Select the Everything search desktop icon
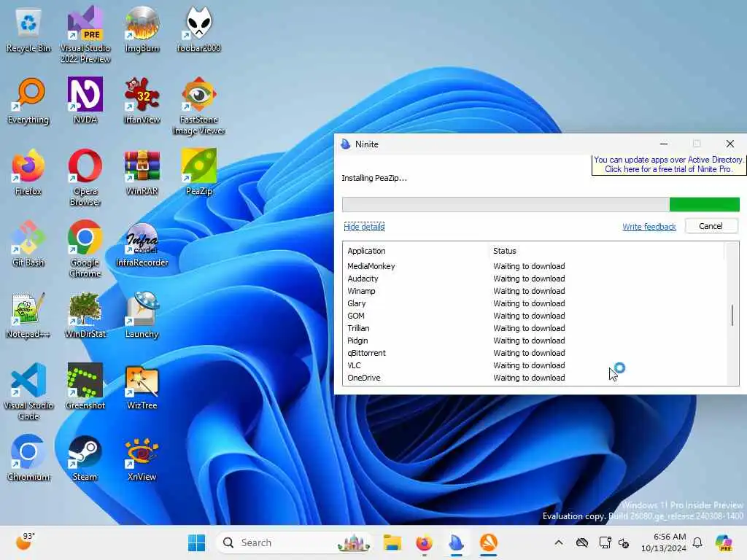 click(28, 101)
